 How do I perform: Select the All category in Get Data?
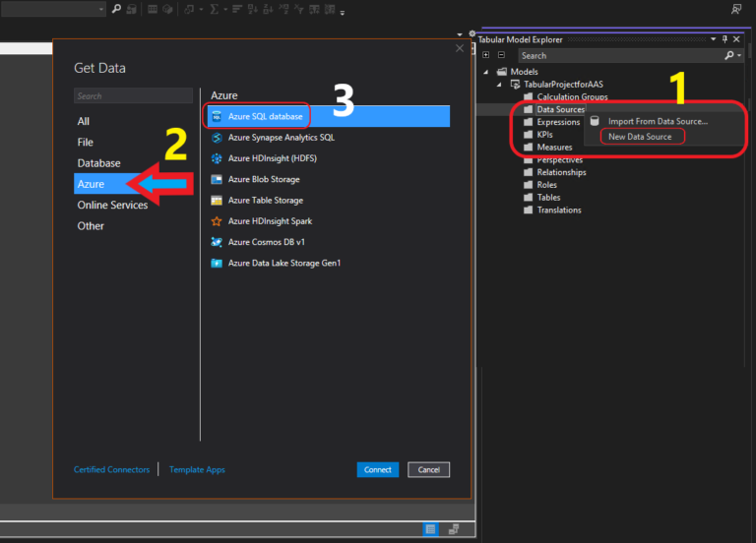click(x=84, y=121)
